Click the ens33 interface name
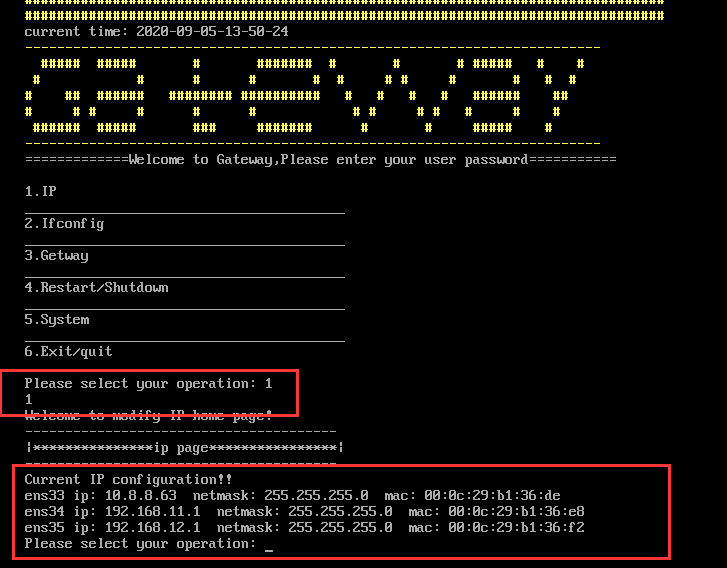The image size is (727, 568). click(x=44, y=495)
